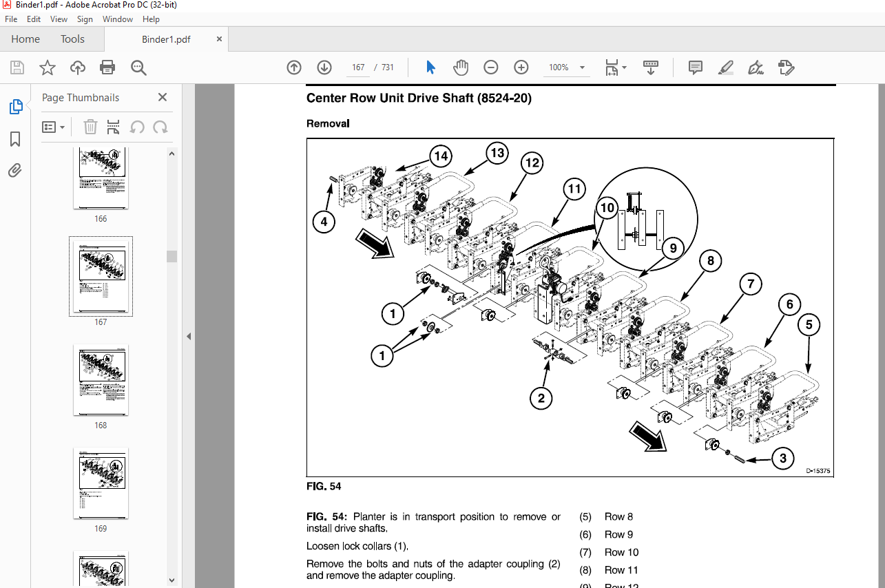This screenshot has width=885, height=588.
Task: Print the document with the printer icon
Action: 107,67
